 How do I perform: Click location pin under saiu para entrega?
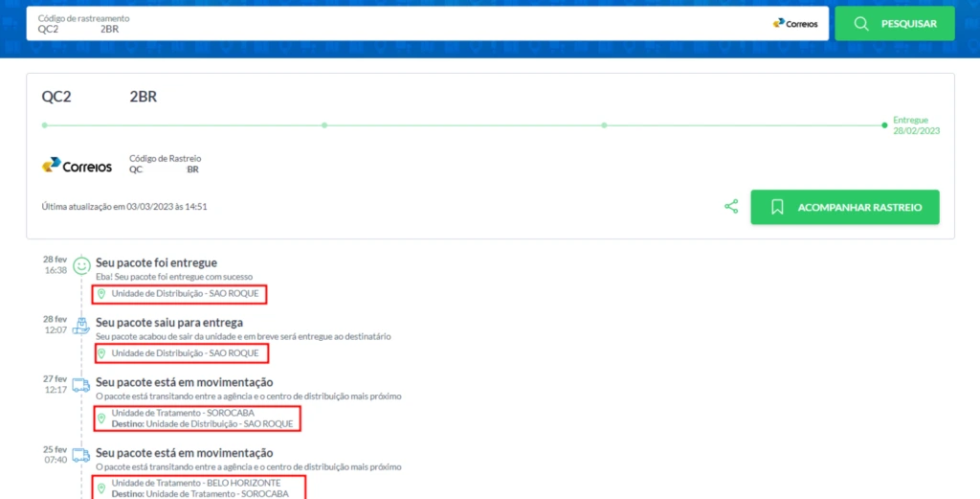point(101,354)
